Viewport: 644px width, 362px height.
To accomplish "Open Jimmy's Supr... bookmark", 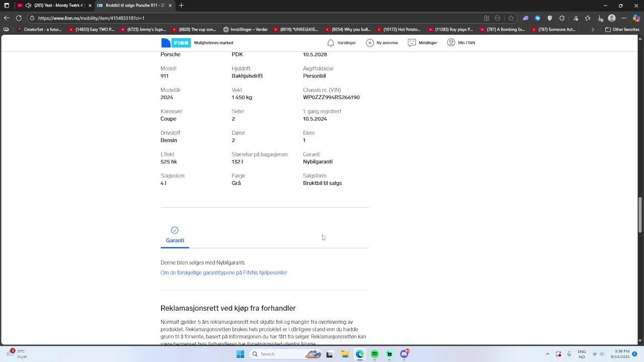I will tap(143, 30).
